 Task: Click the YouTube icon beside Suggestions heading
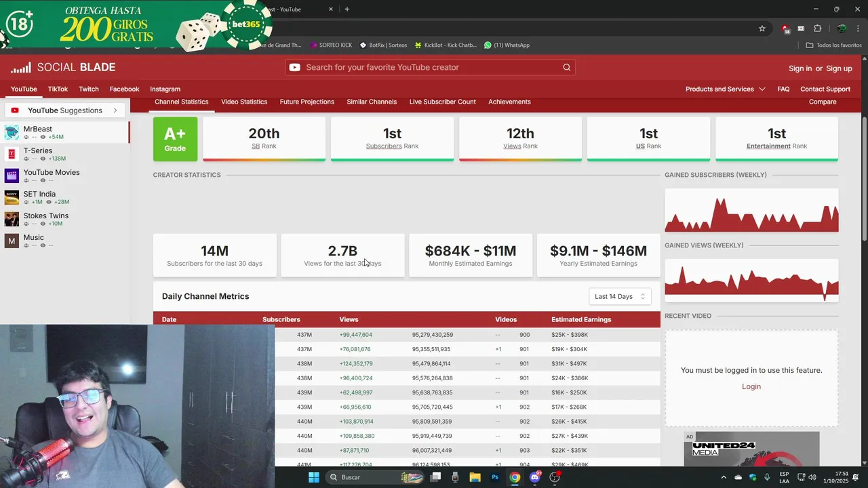pyautogui.click(x=15, y=110)
